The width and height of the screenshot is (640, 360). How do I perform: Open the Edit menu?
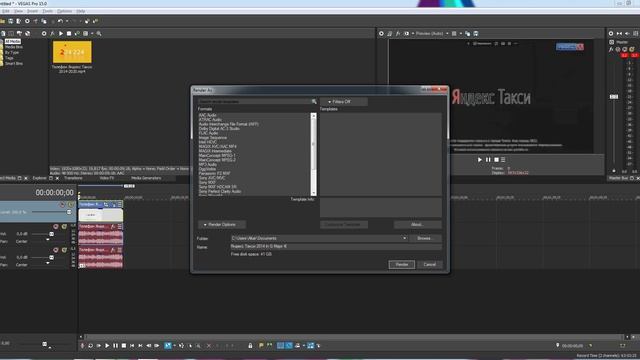pyautogui.click(x=5, y=11)
